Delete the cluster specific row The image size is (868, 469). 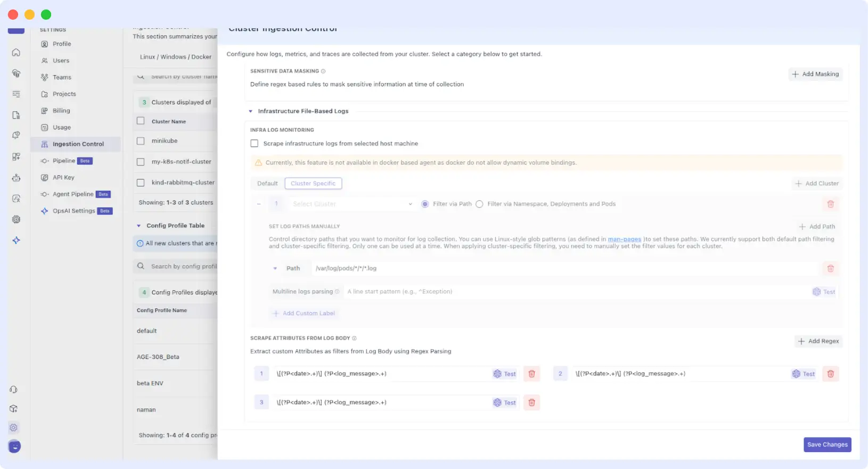(830, 204)
